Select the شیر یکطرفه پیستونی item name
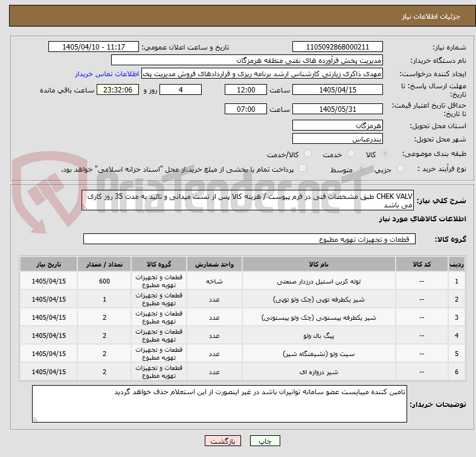Viewport: 476px width, 457px height. [x=319, y=317]
